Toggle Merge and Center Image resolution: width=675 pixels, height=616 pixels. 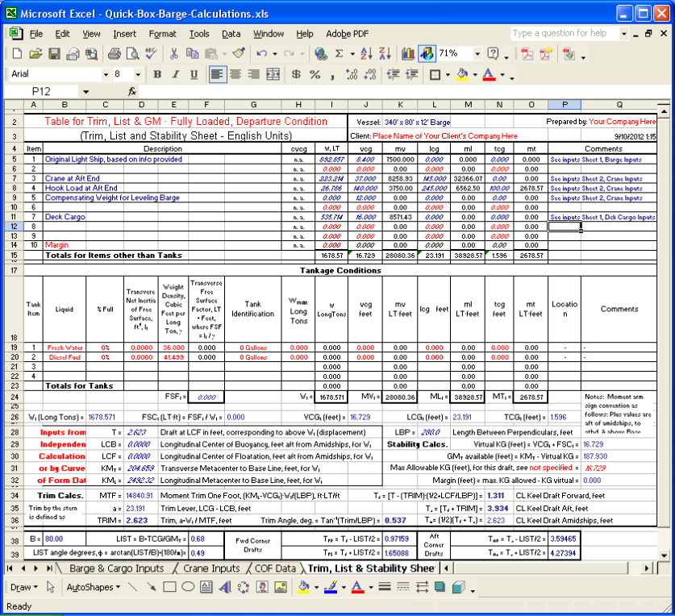(273, 74)
